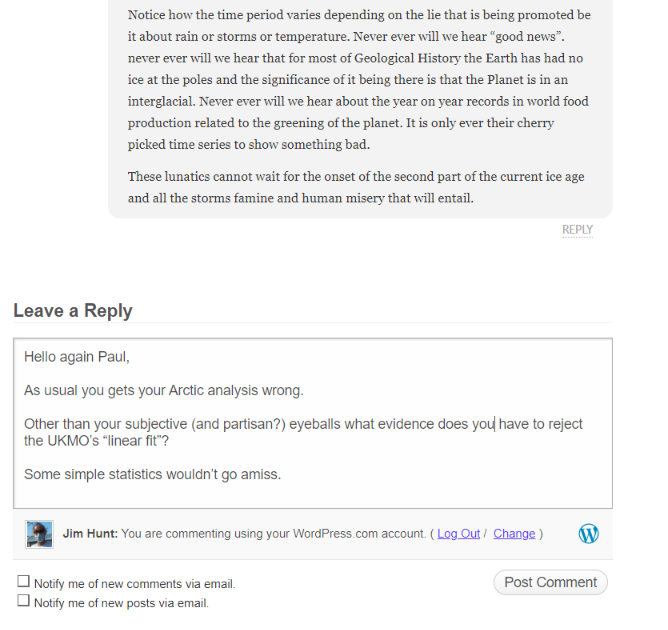Submit reply with Post Comment button

[550, 582]
